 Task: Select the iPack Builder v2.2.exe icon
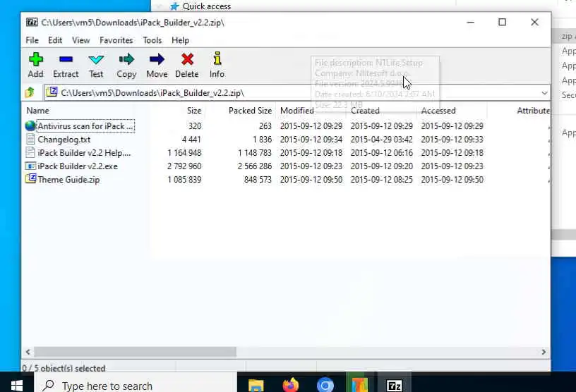click(x=30, y=166)
